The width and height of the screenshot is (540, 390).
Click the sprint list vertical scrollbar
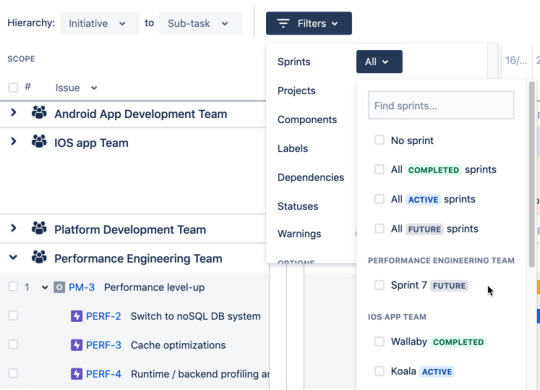pos(532,174)
